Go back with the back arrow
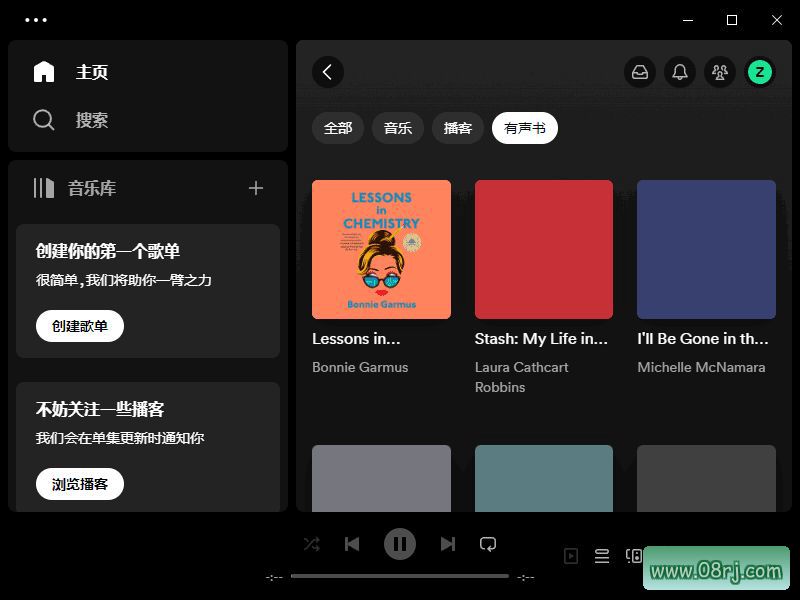The height and width of the screenshot is (600, 800). point(327,72)
